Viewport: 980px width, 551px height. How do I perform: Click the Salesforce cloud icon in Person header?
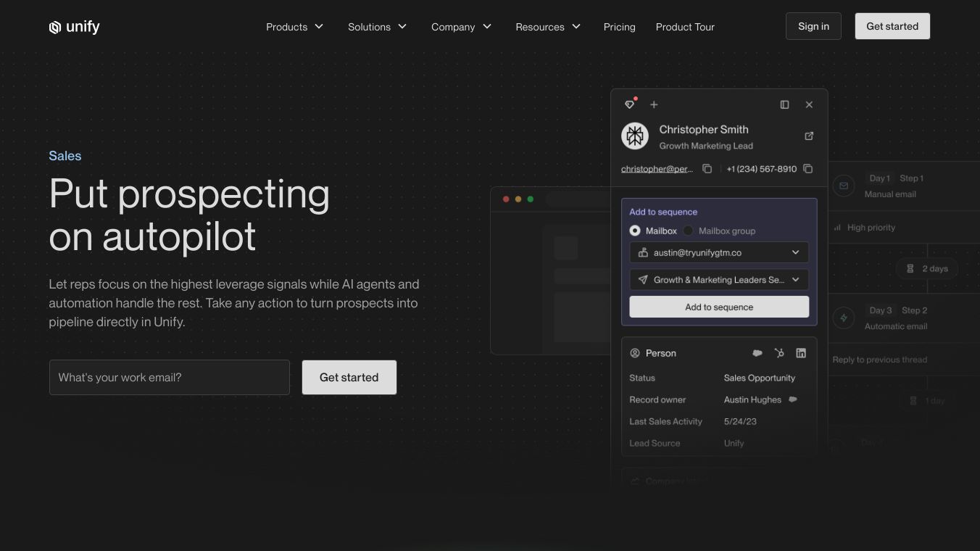click(757, 353)
